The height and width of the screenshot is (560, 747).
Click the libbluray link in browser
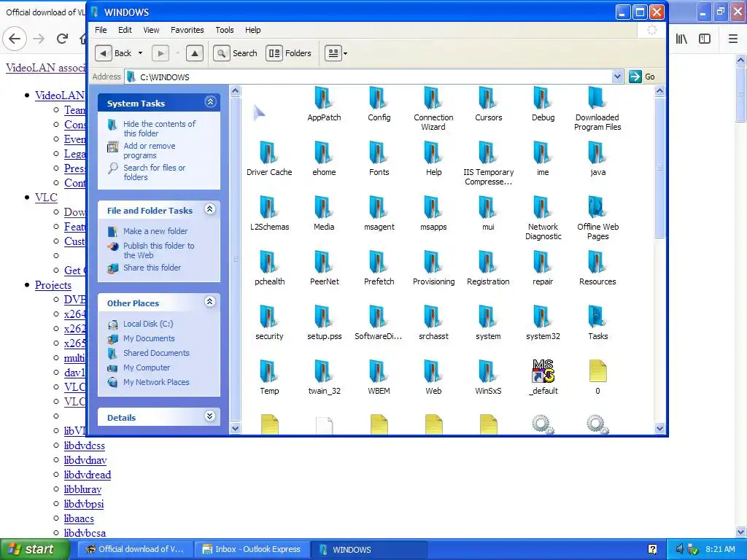click(x=83, y=489)
